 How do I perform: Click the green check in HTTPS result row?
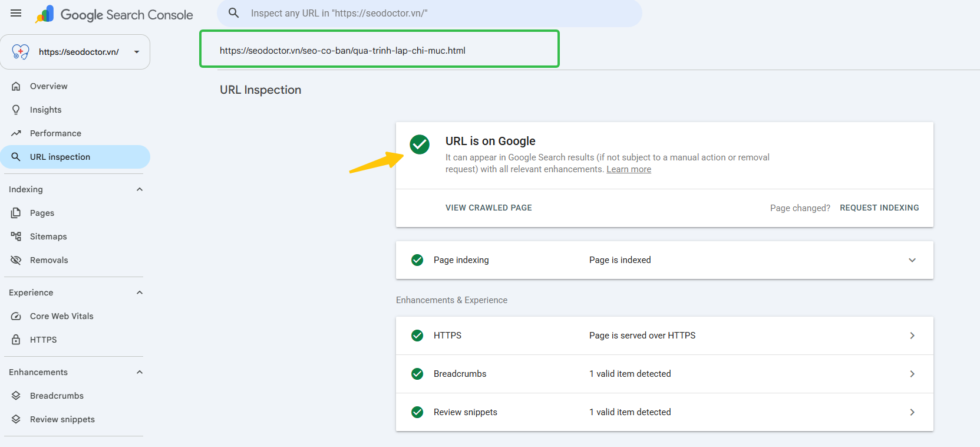[x=417, y=336]
